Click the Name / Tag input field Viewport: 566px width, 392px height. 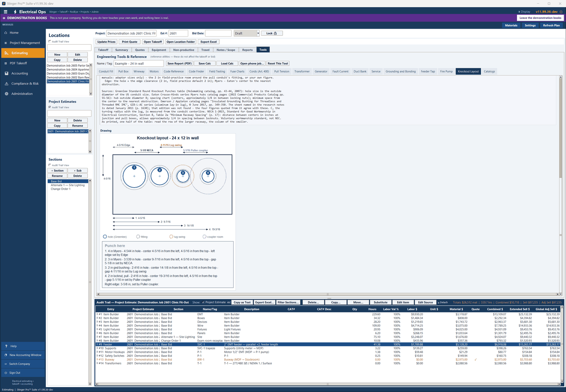click(139, 63)
